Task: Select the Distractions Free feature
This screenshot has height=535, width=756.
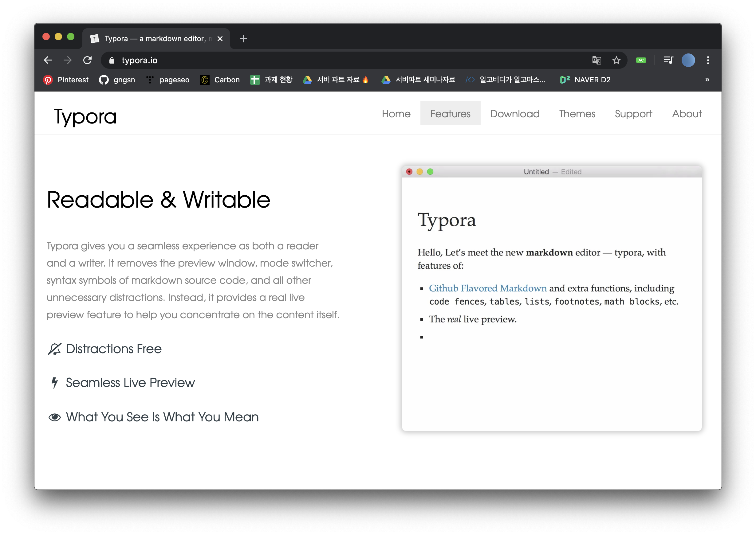Action: coord(113,349)
